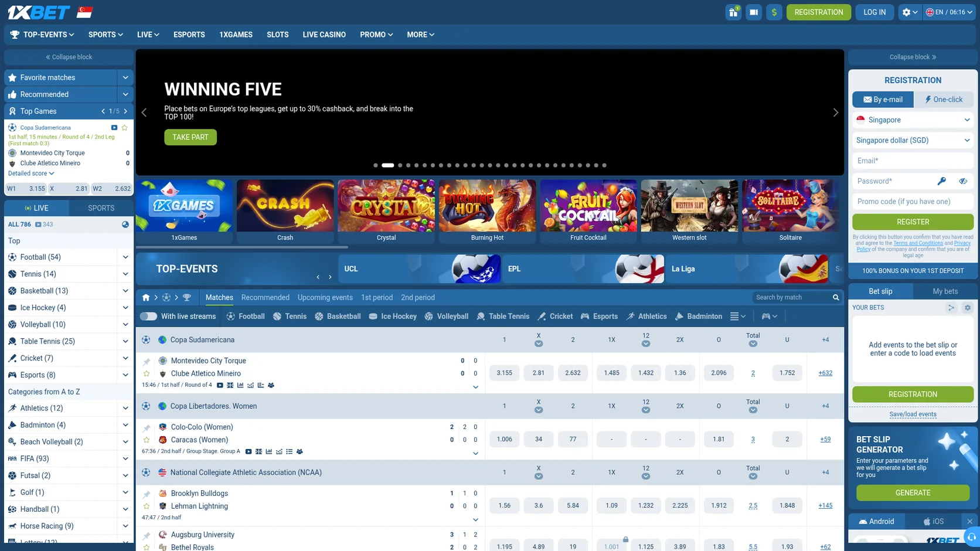Switch app panel to iOS
Viewport: 980px width, 551px height.
pyautogui.click(x=934, y=521)
